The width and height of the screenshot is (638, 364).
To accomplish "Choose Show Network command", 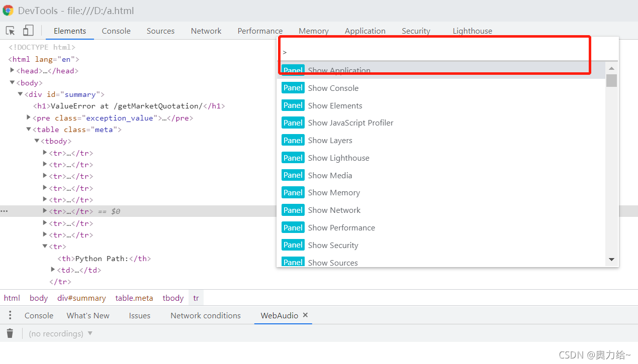I will [441, 210].
